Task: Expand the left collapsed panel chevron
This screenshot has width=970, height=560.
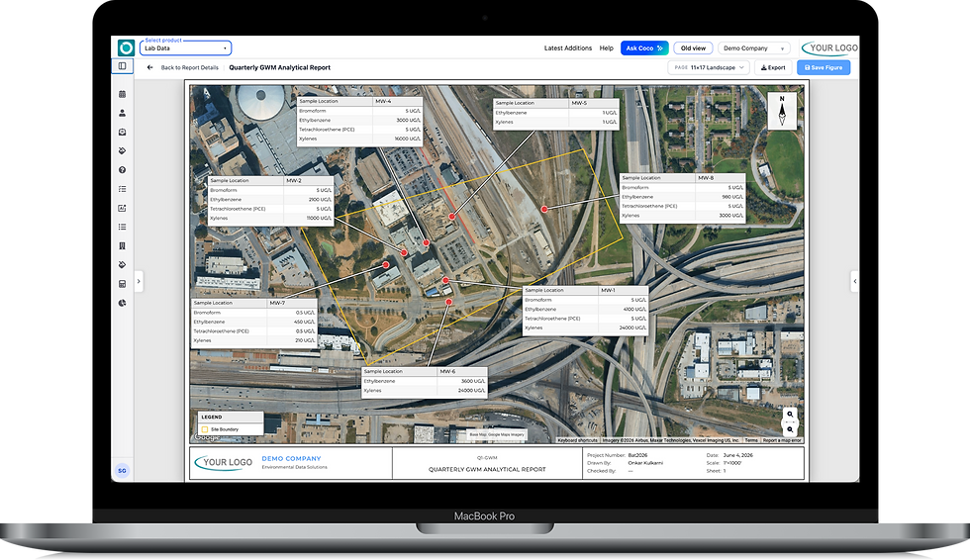Action: pyautogui.click(x=139, y=281)
